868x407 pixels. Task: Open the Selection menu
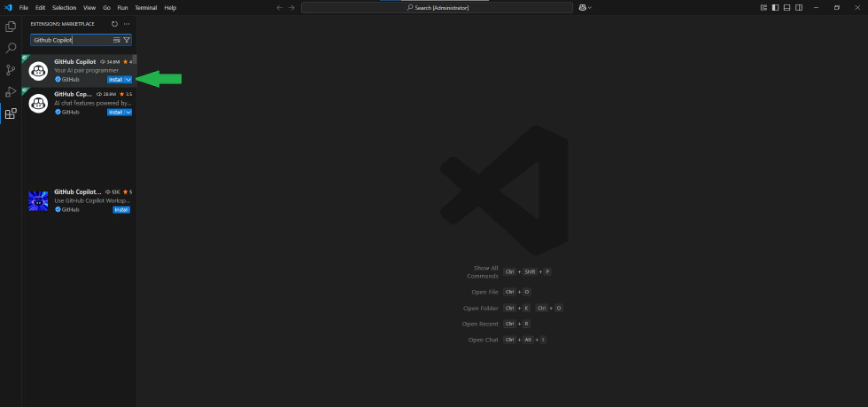[x=64, y=8]
